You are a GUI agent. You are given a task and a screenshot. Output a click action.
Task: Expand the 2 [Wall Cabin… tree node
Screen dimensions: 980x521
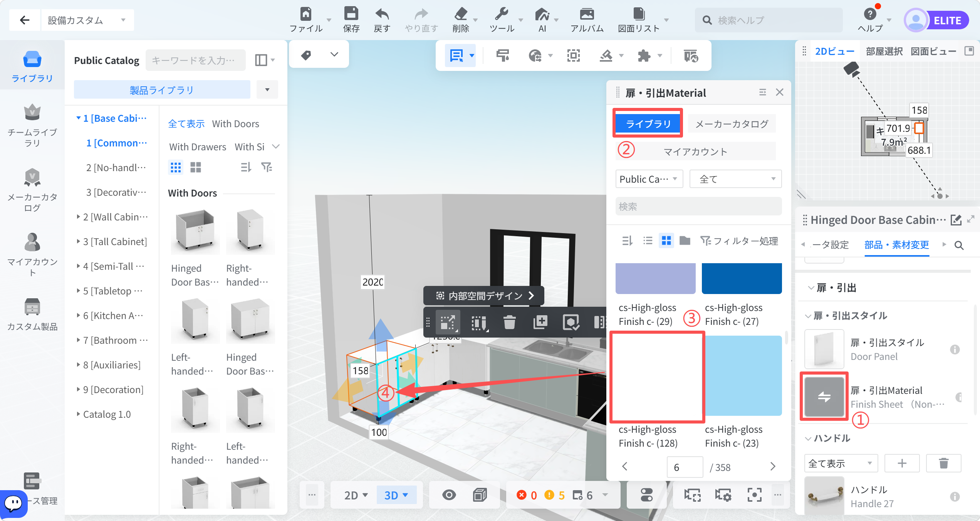(x=78, y=217)
